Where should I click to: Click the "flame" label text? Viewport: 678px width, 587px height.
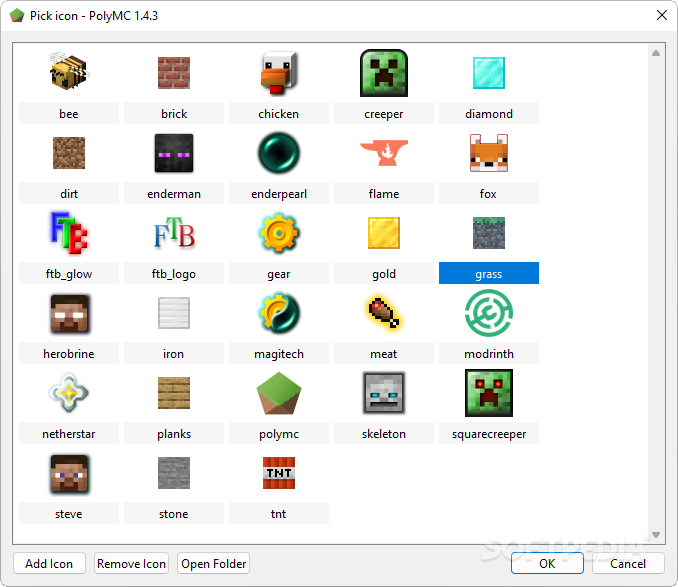[384, 194]
